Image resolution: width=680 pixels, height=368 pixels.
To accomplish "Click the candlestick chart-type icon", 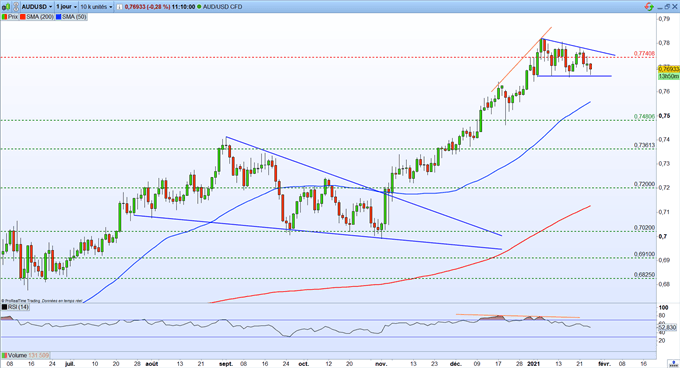I will 6,7.
